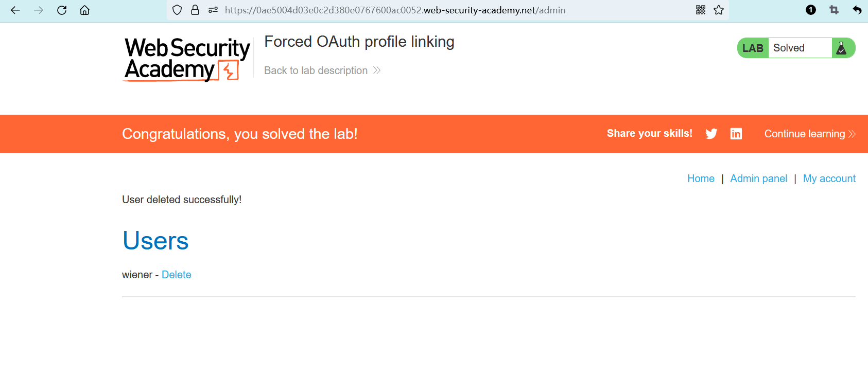Open the Admin panel link
The width and height of the screenshot is (868, 377).
(x=758, y=178)
